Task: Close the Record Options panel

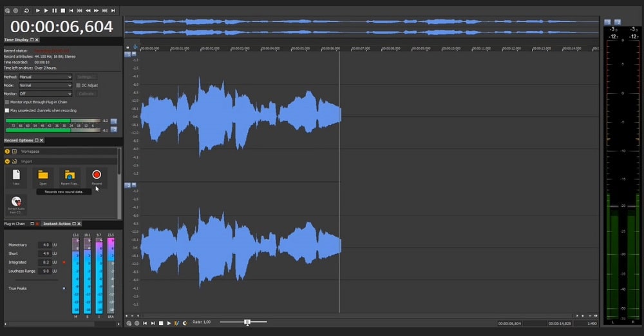Action: [x=41, y=140]
